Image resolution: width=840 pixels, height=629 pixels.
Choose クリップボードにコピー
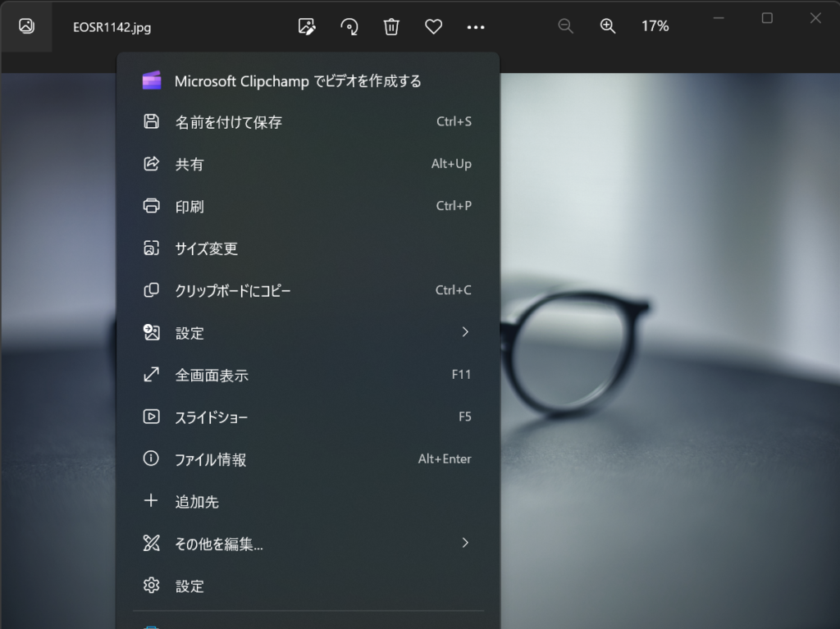coord(308,290)
